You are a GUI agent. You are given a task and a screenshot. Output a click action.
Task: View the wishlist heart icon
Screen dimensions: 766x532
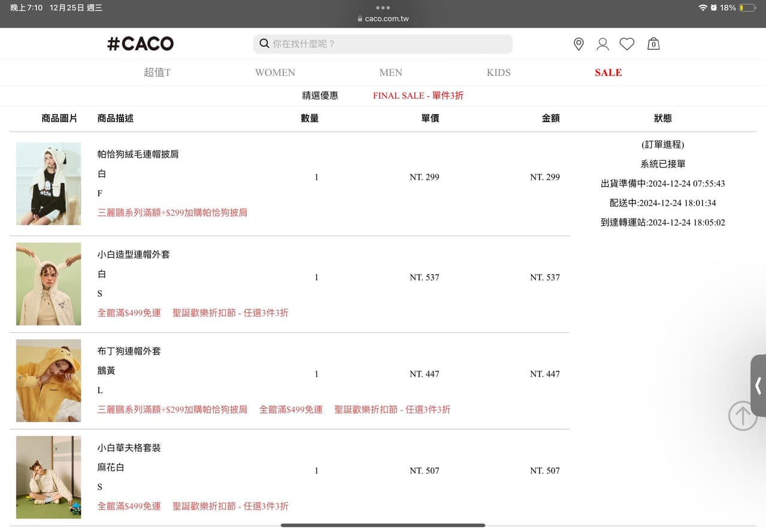(627, 44)
